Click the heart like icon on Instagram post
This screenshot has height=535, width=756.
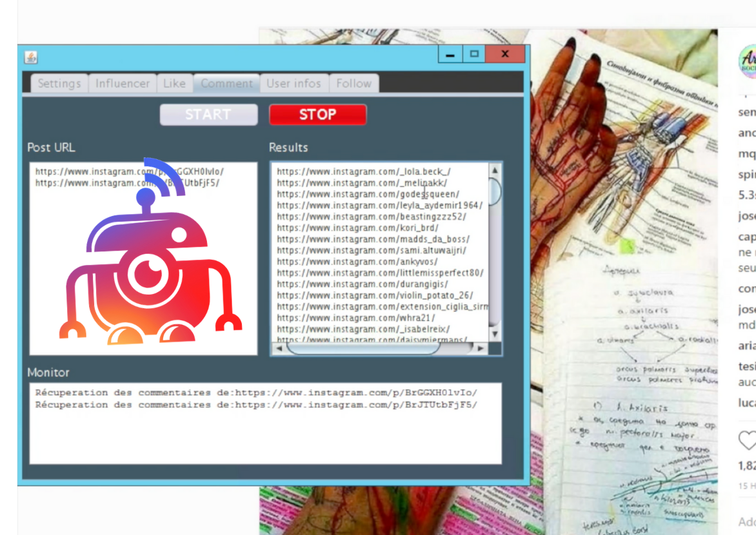tap(748, 440)
